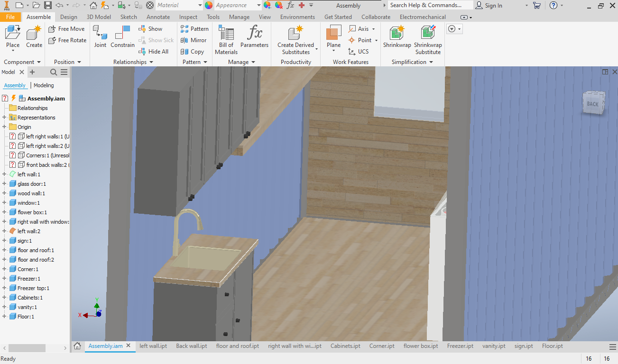
Task: Select the Free Move tool
Action: tap(66, 29)
